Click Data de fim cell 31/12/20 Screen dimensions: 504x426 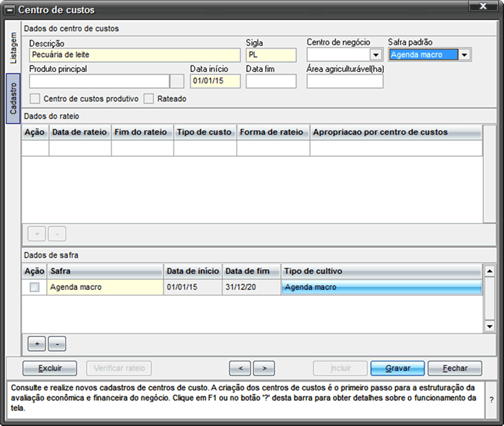[x=252, y=287]
